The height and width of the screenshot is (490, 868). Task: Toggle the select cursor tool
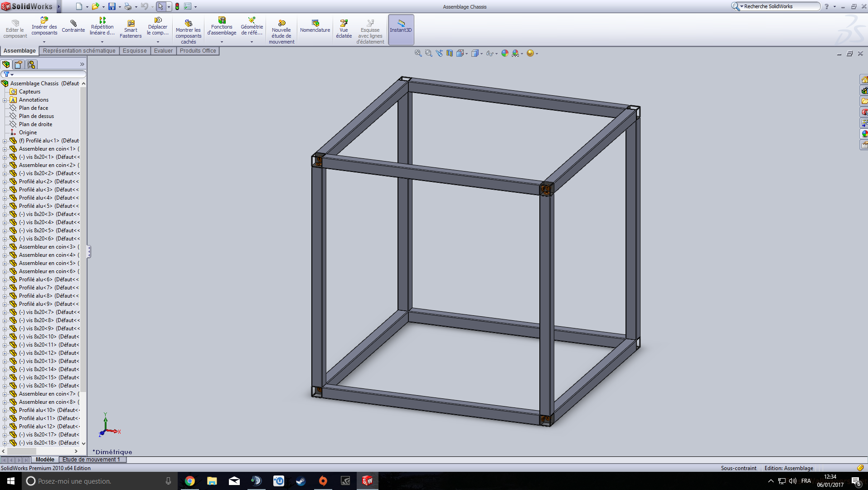[x=160, y=6]
